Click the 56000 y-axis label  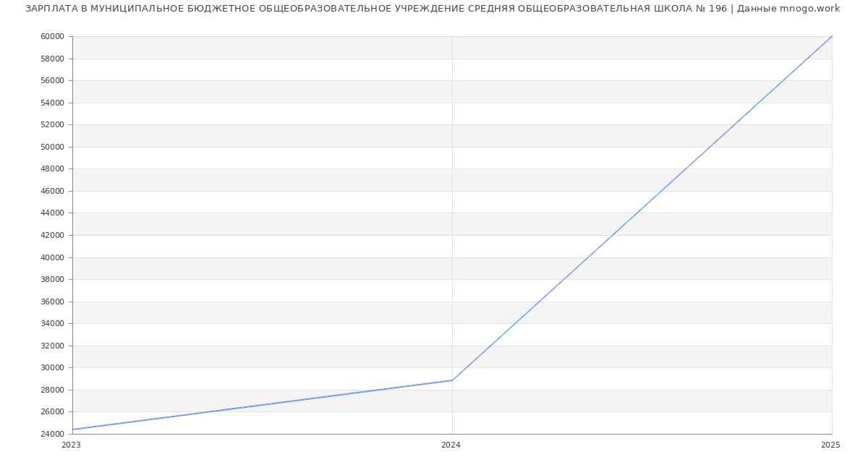52,80
